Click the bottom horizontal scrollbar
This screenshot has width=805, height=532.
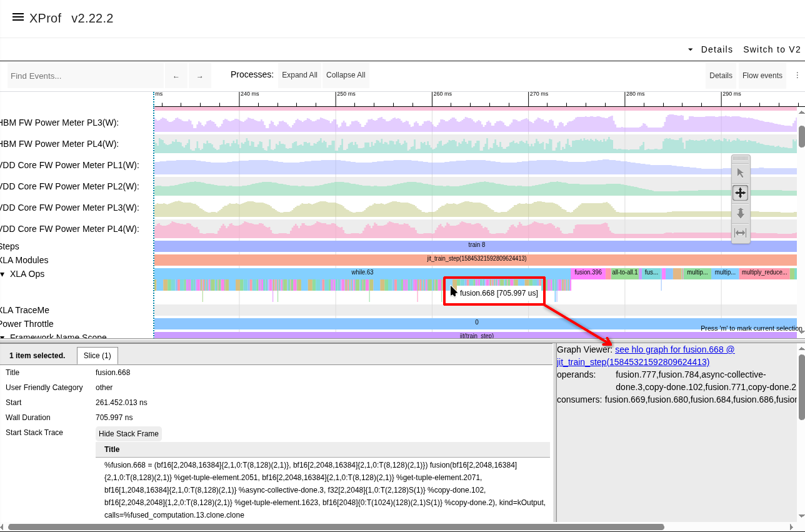point(336,527)
